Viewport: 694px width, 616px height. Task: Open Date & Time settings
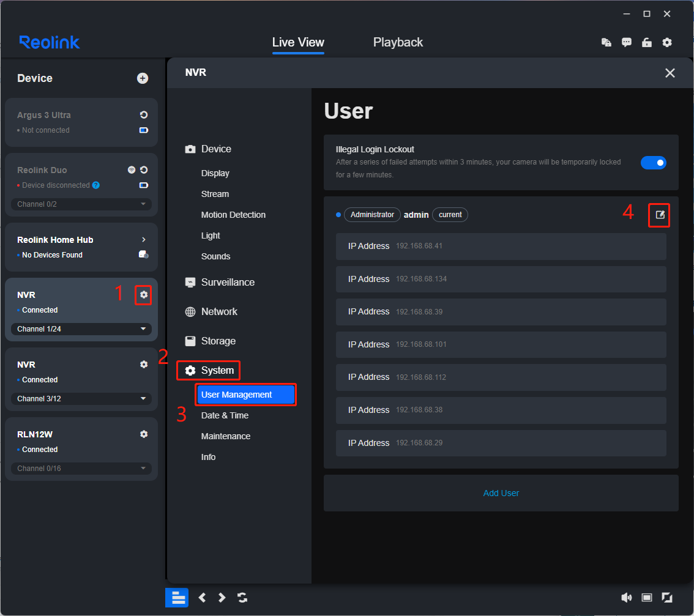point(225,415)
